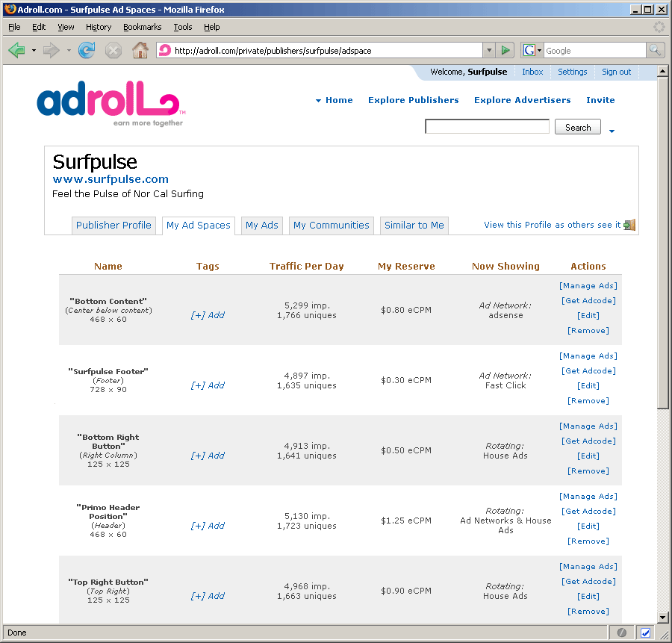
Task: Click the vertical scrollbar thumb
Action: [662, 243]
